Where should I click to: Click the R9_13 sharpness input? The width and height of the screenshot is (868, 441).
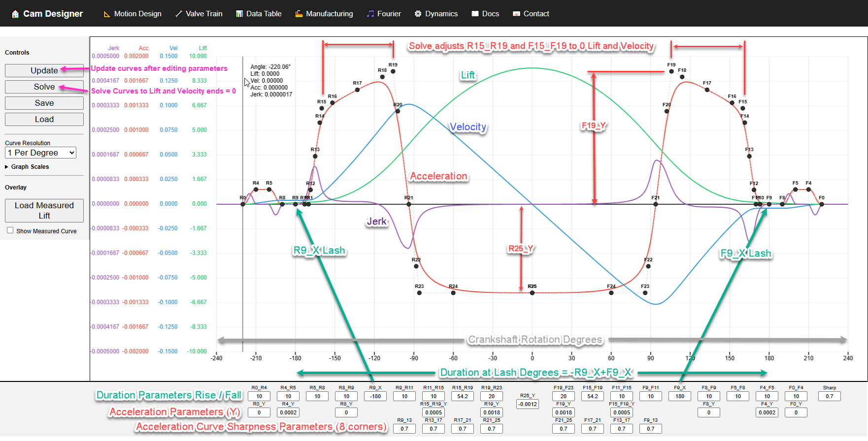pos(404,429)
